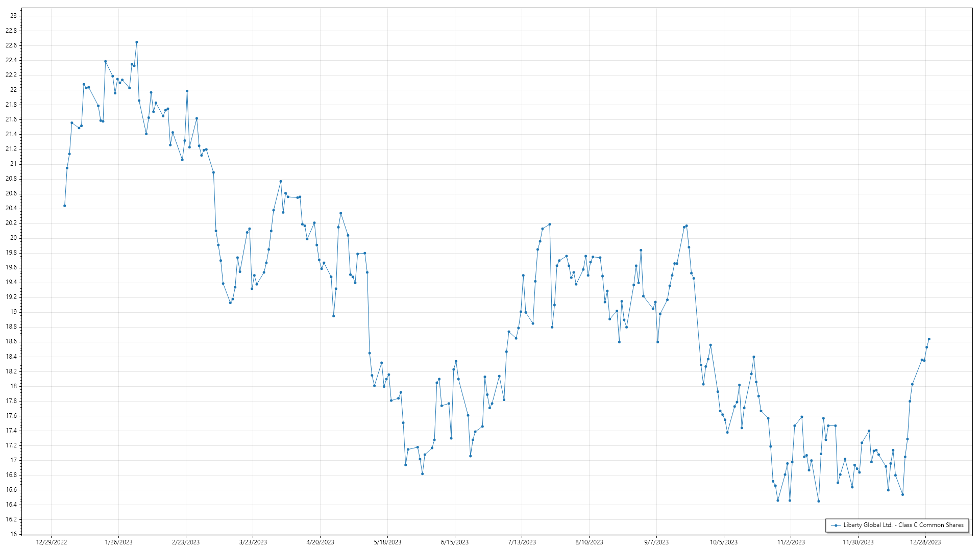980x551 pixels.
Task: Click the legend's blue line marker icon
Action: click(x=836, y=525)
